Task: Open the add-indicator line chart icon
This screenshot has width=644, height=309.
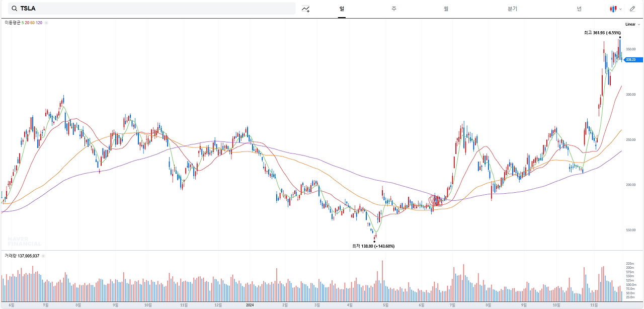Action: point(306,9)
